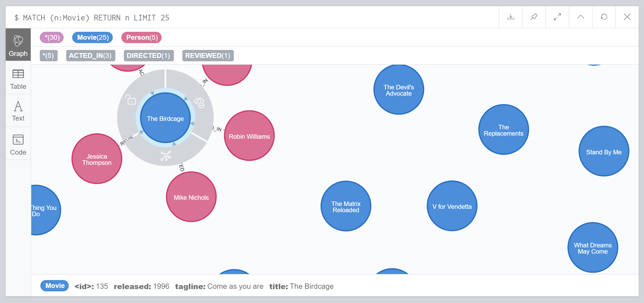
Task: Expand the frame to fullscreen
Action: pyautogui.click(x=557, y=17)
